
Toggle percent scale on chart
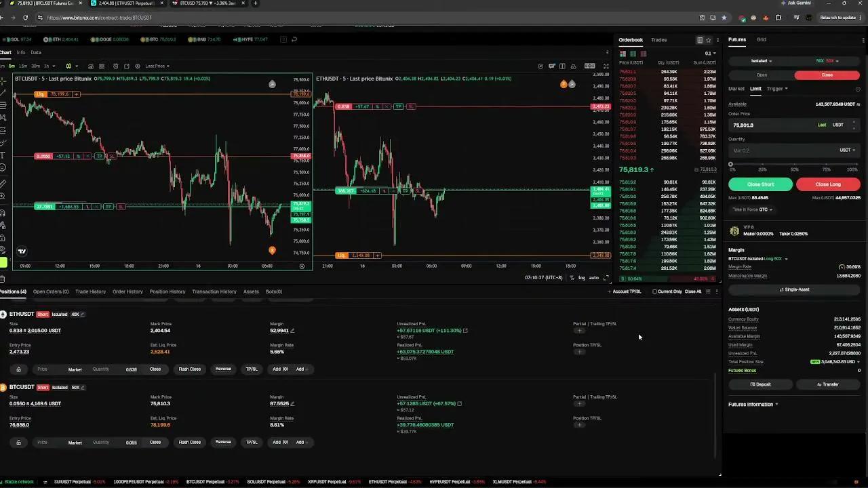click(x=572, y=278)
